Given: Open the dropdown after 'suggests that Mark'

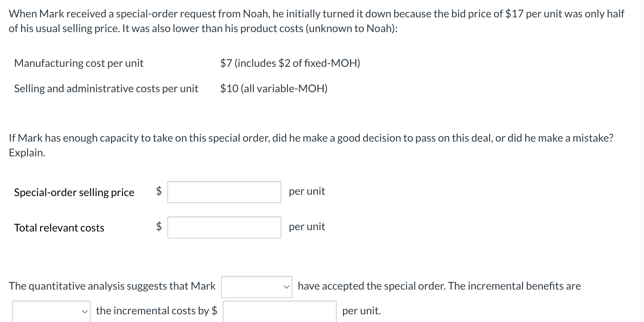Looking at the screenshot, I should pyautogui.click(x=256, y=286).
